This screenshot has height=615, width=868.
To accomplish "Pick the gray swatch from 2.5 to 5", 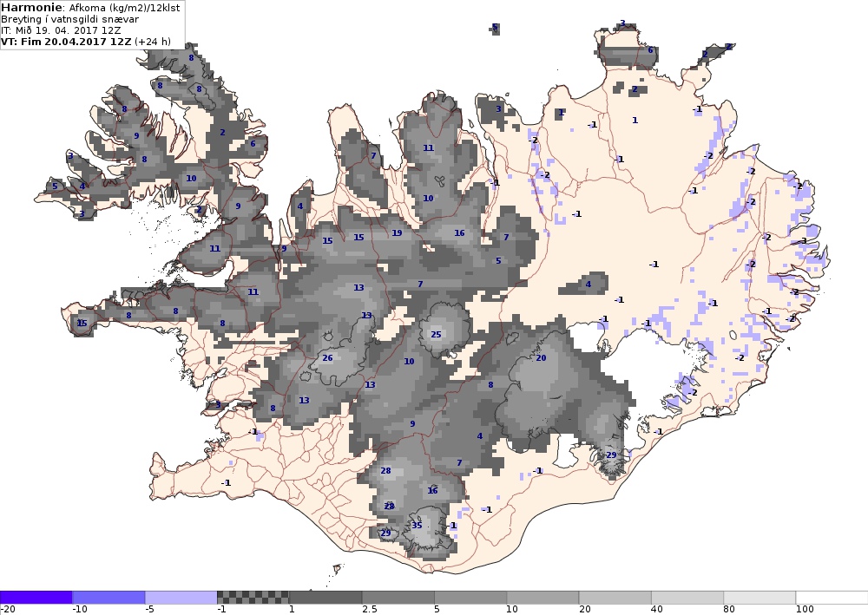I will 398,598.
